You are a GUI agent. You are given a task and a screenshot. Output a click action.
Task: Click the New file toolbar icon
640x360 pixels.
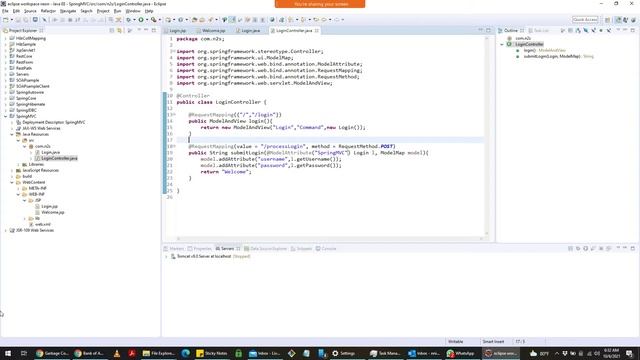6,19
